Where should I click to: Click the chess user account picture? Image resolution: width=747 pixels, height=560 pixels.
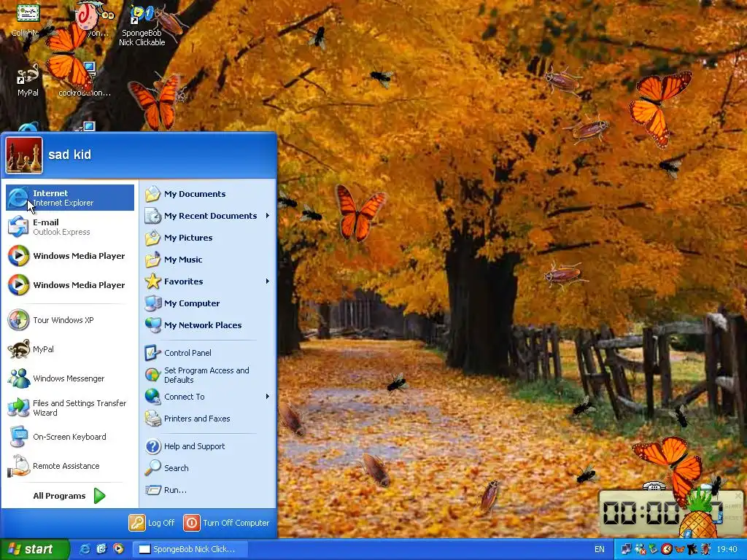coord(24,155)
